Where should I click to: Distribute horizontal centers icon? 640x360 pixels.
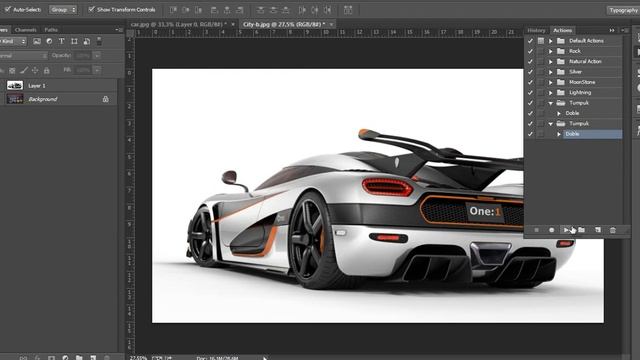click(x=315, y=10)
